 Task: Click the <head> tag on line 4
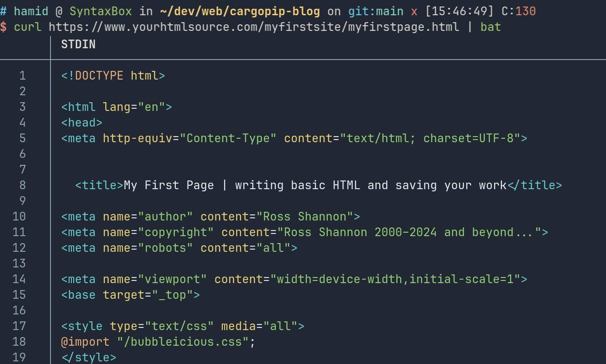(82, 123)
